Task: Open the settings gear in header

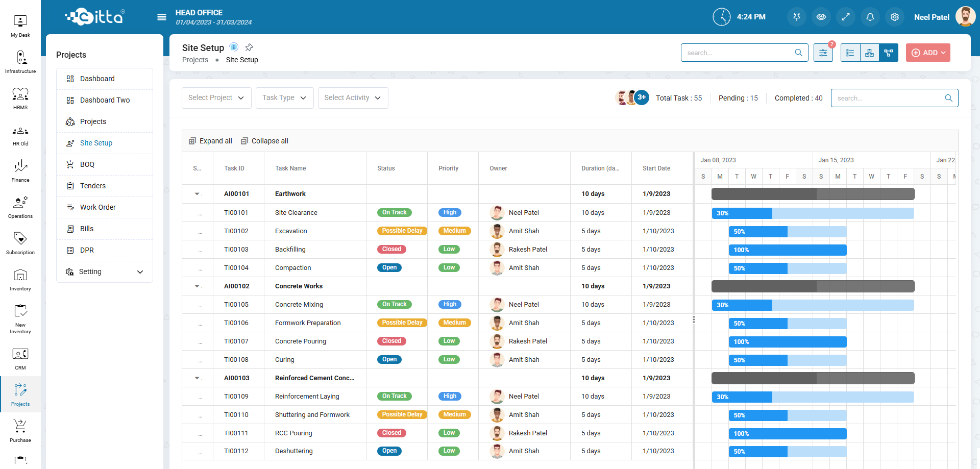Action: tap(895, 17)
